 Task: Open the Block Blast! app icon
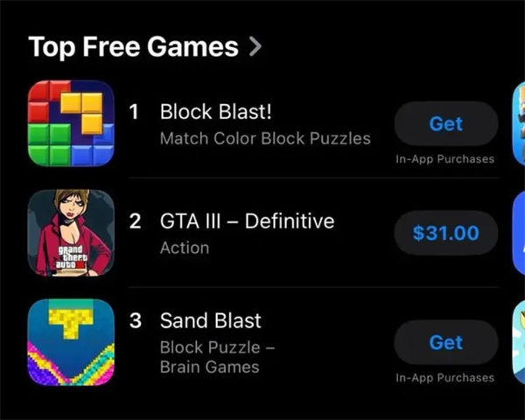71,123
